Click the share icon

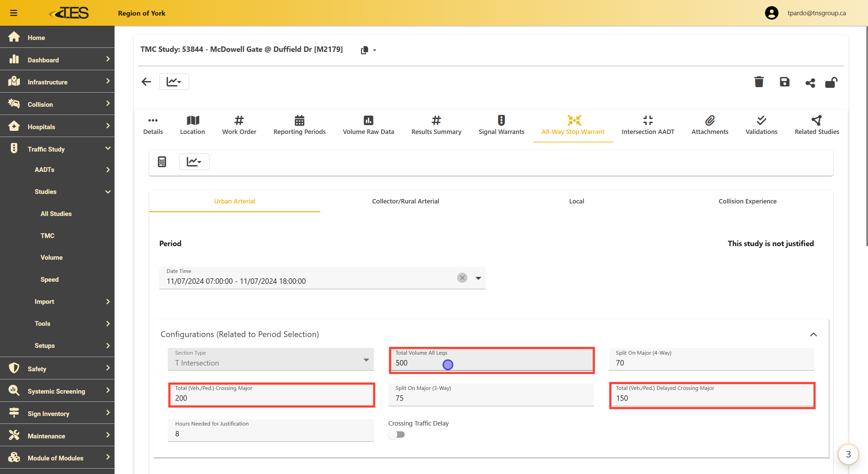tap(810, 83)
